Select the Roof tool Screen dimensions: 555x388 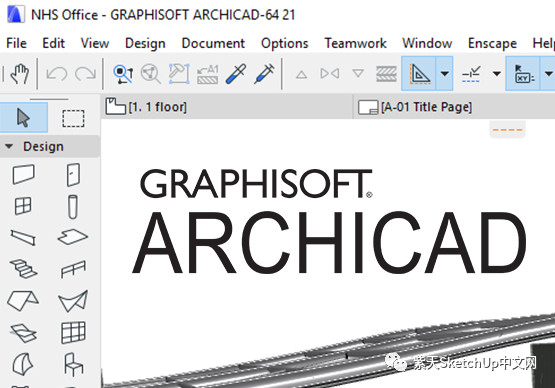[23, 301]
